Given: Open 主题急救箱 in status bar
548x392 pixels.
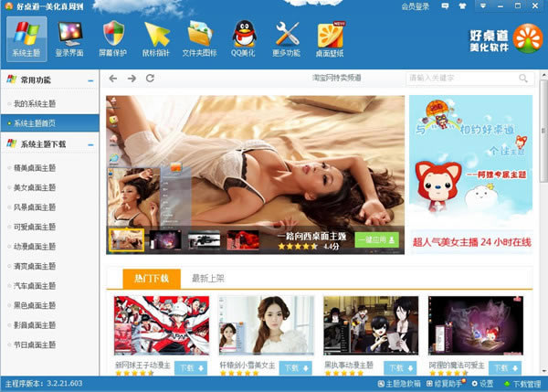Looking at the screenshot, I should [x=399, y=384].
